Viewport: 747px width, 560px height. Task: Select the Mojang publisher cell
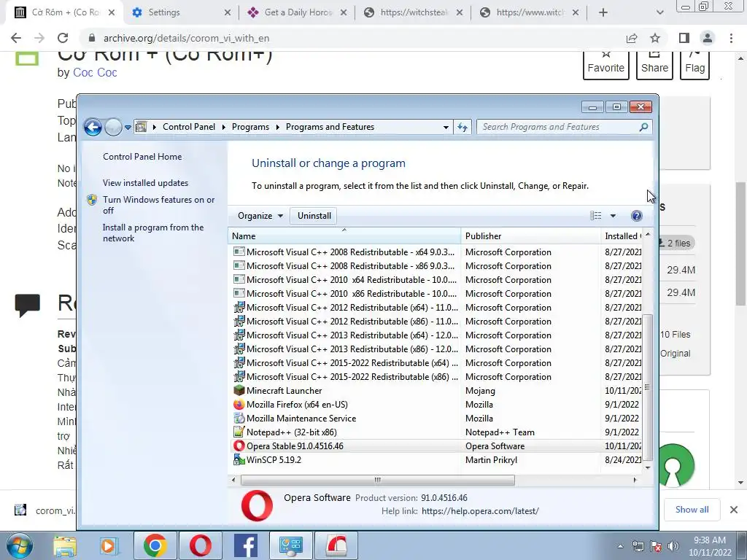click(480, 391)
